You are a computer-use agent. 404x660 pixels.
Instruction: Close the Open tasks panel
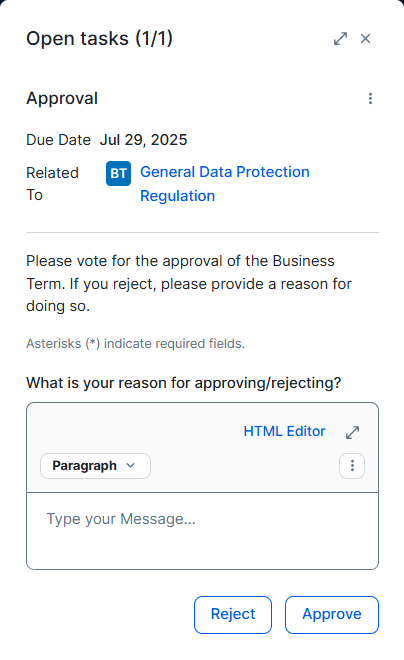coord(365,39)
